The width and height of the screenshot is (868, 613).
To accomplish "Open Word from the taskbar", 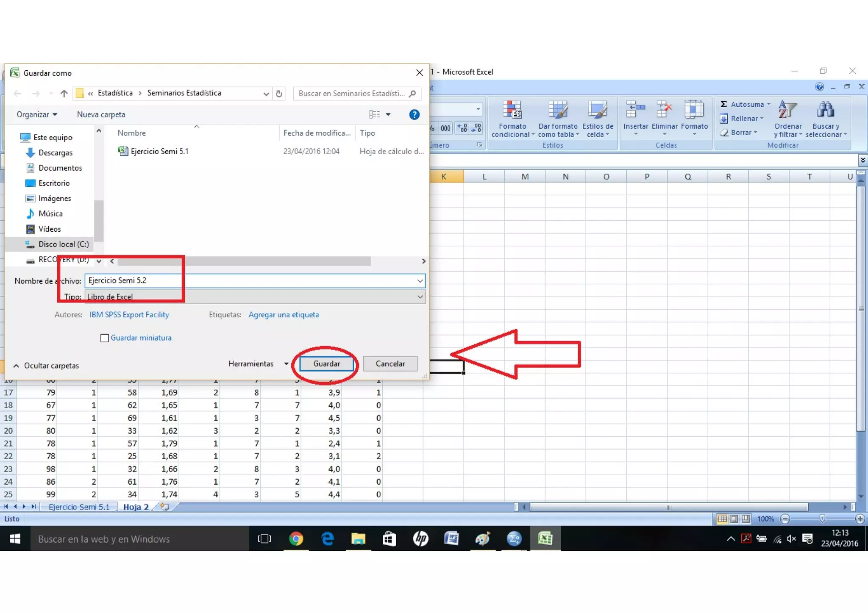I will click(x=451, y=539).
